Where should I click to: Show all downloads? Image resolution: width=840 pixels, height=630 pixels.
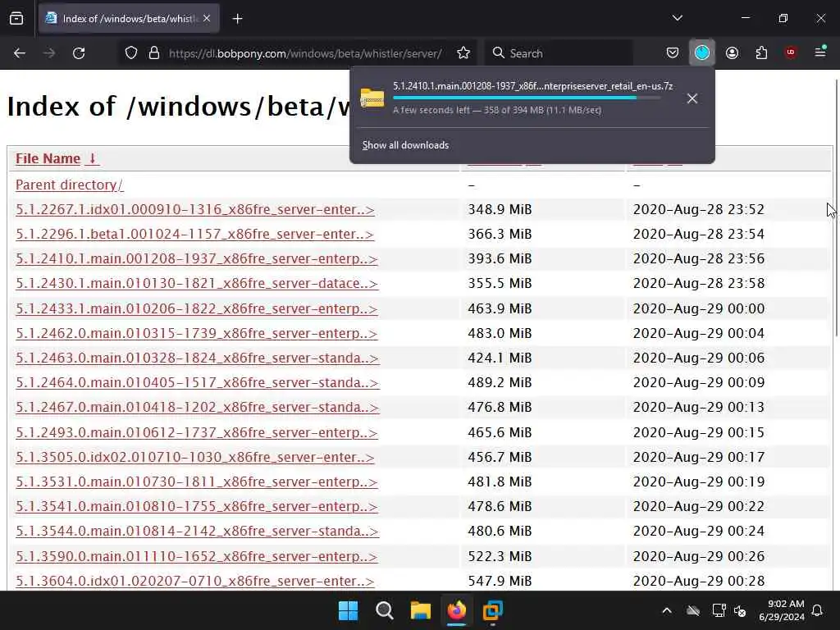tap(405, 145)
